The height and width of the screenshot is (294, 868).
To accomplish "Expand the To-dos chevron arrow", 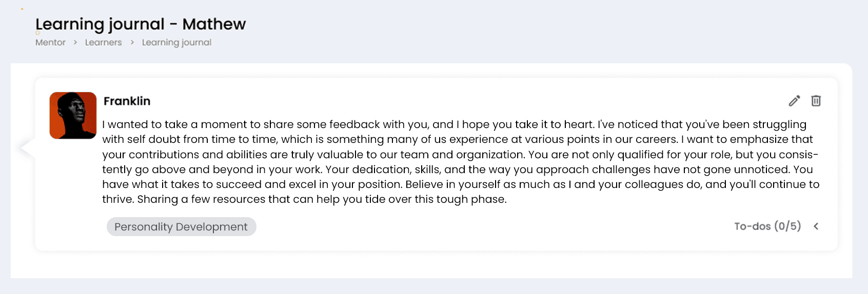I will click(816, 226).
